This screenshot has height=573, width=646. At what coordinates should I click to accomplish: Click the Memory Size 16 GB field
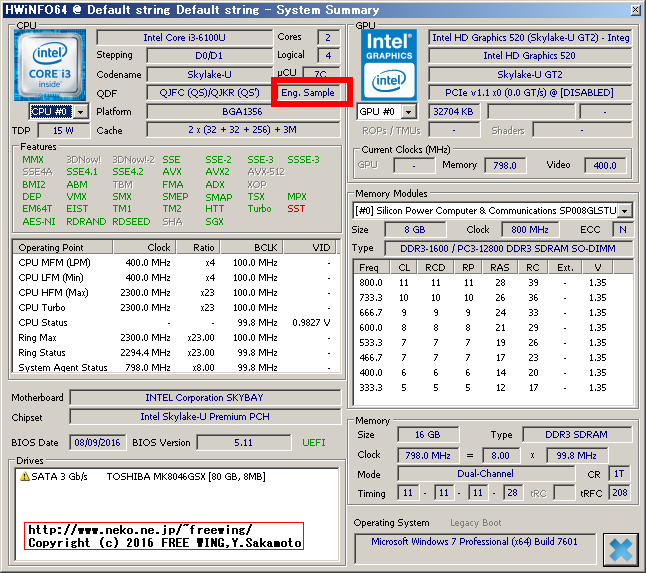[428, 435]
